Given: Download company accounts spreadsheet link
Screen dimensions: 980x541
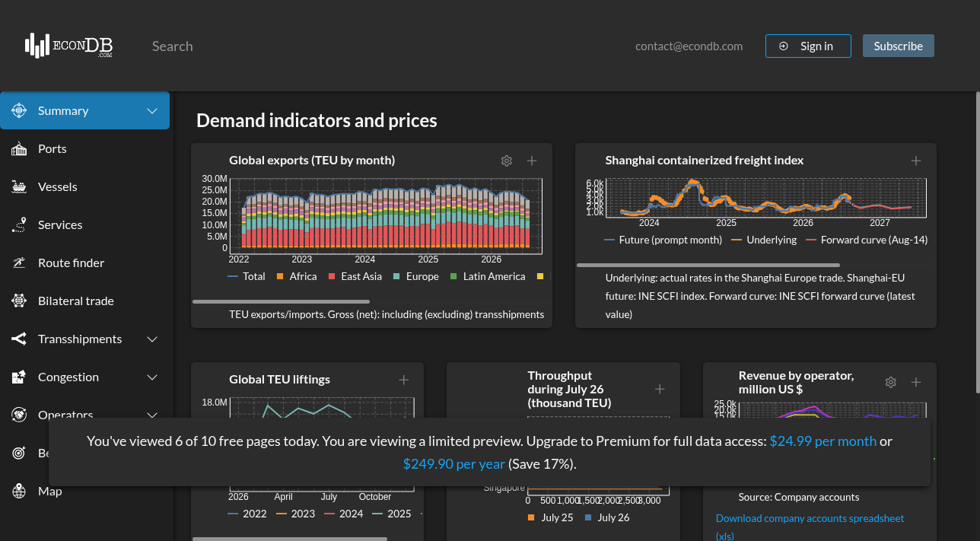Looking at the screenshot, I should pos(810,527).
